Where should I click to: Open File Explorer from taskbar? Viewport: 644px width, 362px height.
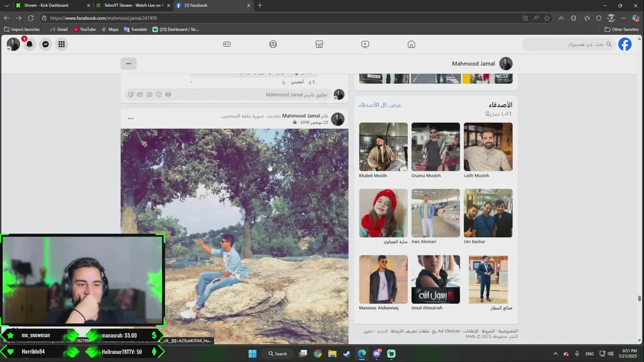point(332,353)
